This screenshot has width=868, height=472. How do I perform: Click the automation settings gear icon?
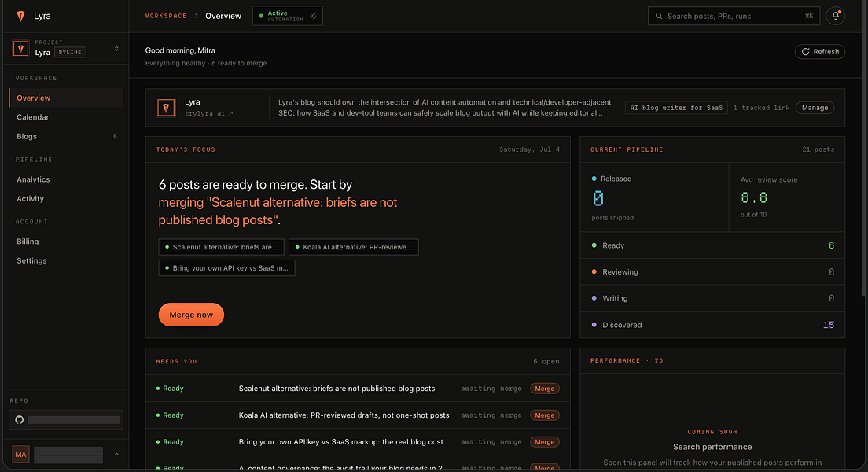(x=314, y=16)
